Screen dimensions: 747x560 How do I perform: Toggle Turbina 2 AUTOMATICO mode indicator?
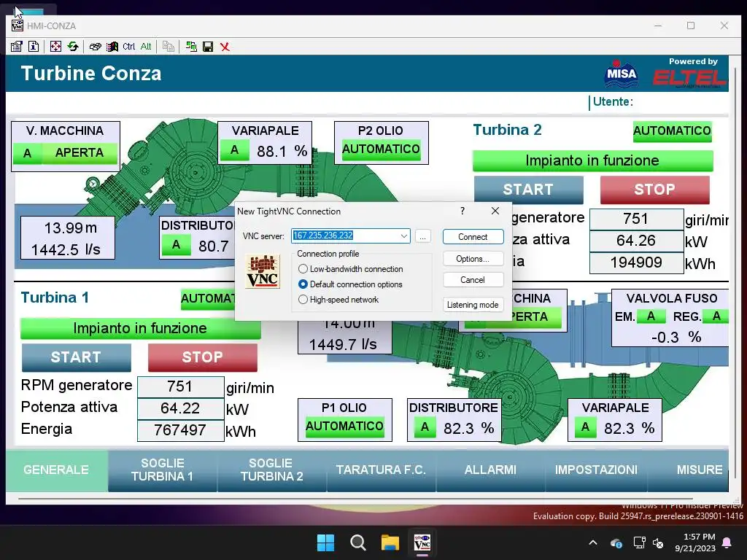(672, 131)
